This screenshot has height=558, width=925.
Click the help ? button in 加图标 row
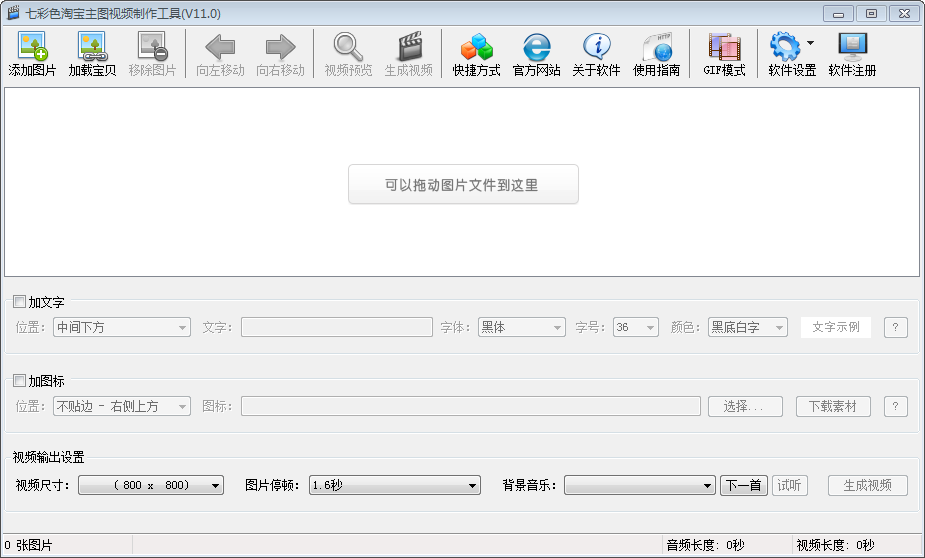pyautogui.click(x=896, y=406)
